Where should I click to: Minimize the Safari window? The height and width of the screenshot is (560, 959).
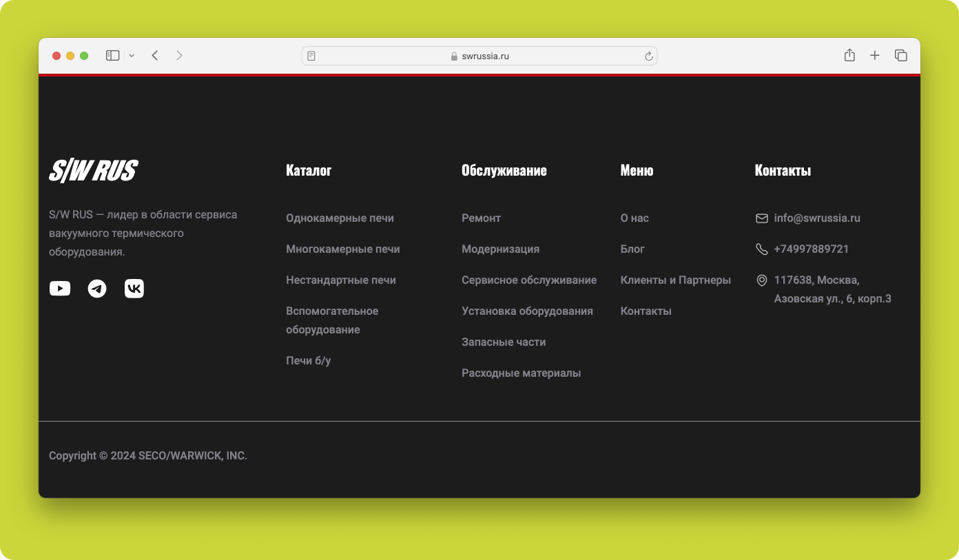70,56
